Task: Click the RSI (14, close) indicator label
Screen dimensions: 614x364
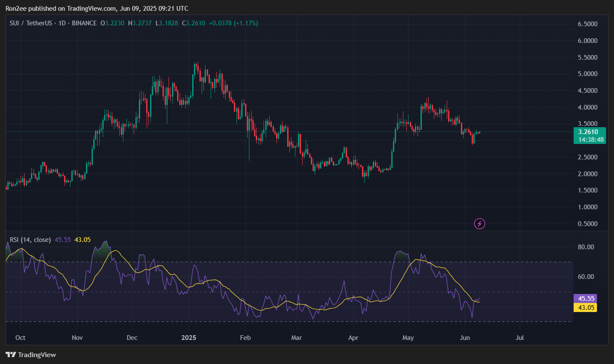Action: [x=30, y=240]
